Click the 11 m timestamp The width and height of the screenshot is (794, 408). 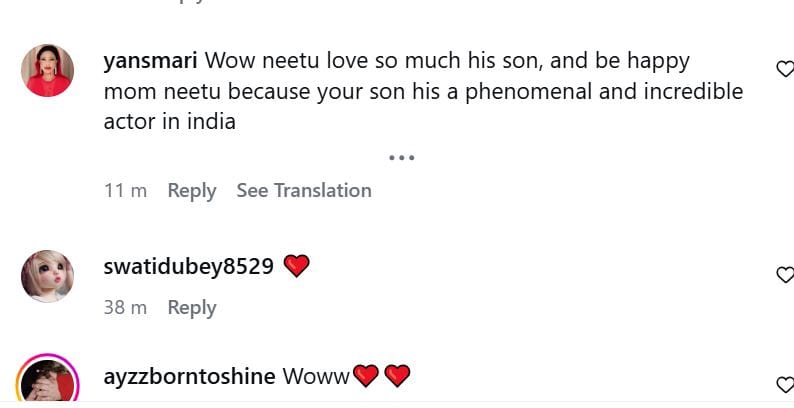click(x=126, y=190)
